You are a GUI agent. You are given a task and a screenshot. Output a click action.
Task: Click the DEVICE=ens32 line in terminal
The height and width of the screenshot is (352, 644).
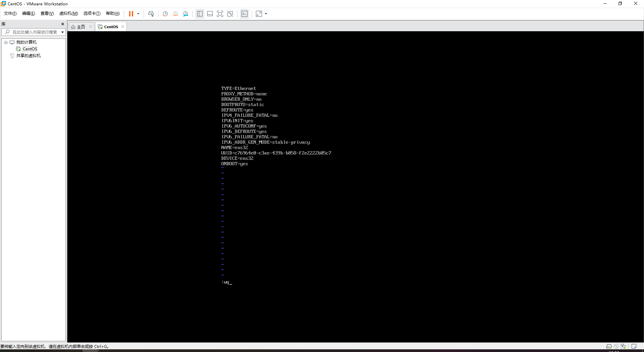coord(237,159)
